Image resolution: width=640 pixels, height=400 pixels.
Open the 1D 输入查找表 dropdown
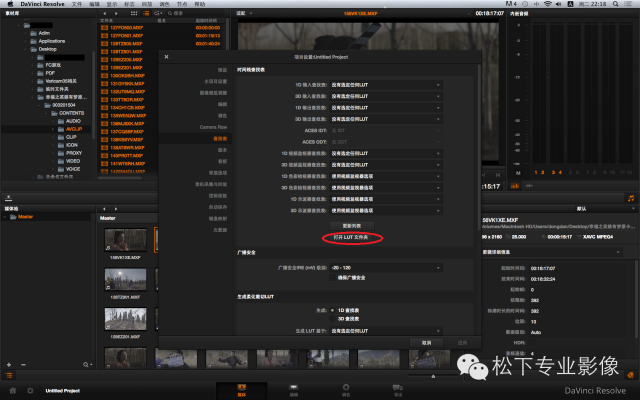[386, 85]
